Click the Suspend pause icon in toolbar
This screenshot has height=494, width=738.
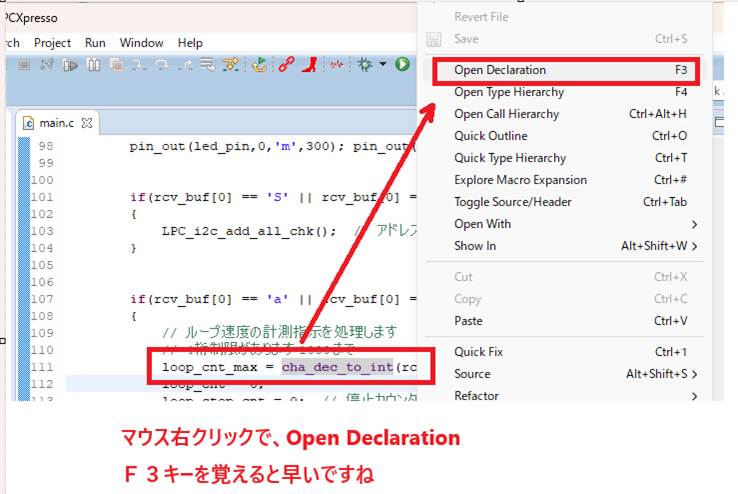pos(93,65)
